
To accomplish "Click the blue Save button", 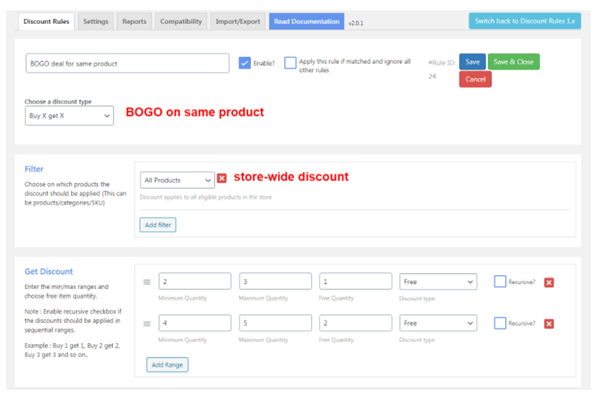I will 473,62.
